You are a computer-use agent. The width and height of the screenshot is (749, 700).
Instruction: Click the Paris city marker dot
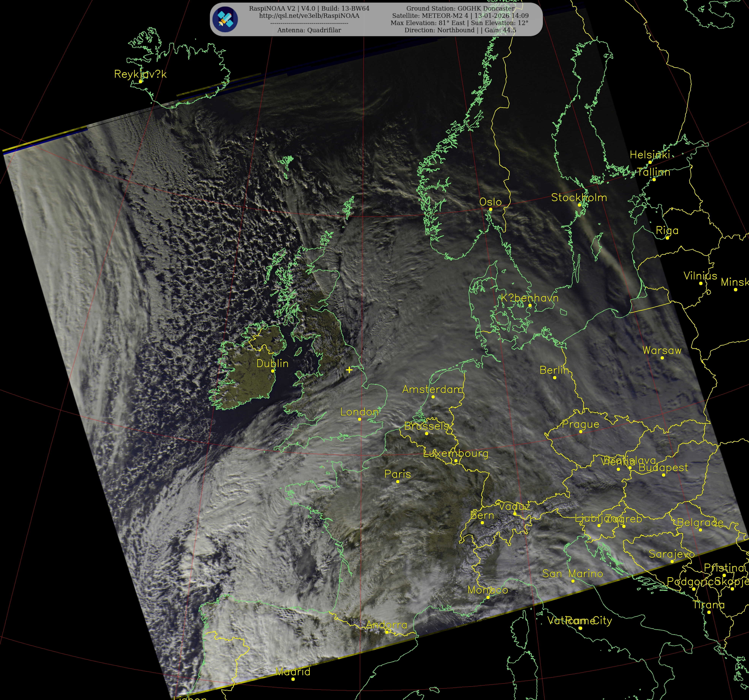click(397, 481)
